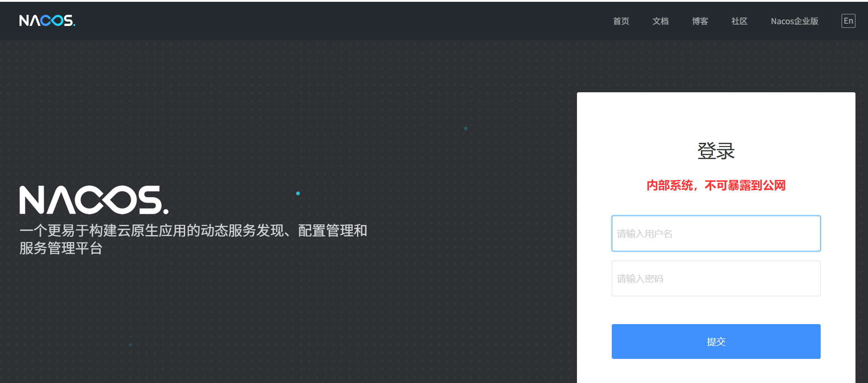
Task: Click the red 内部系统，不可暴露到公网 warning
Action: pos(716,185)
